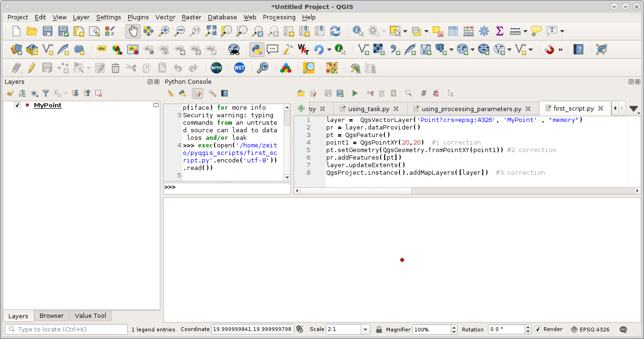644x339 pixels.
Task: Open the field calculator abacus icon
Action: point(469,31)
